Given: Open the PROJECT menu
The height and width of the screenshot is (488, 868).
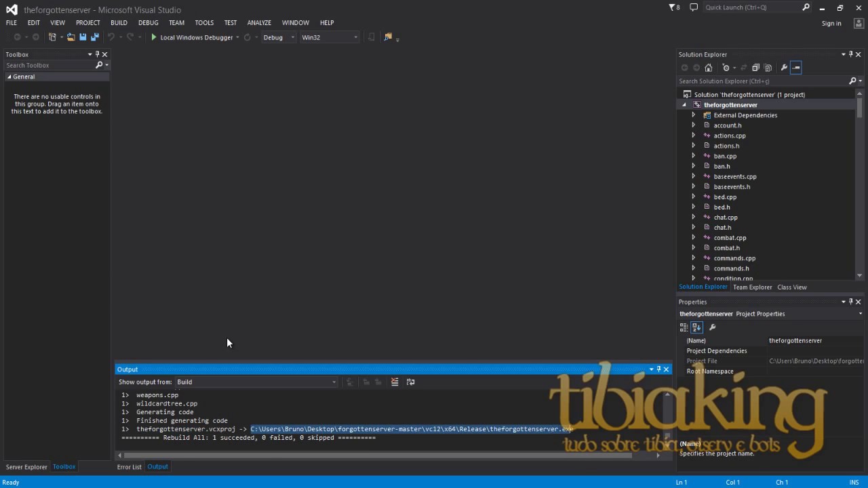Looking at the screenshot, I should [87, 22].
